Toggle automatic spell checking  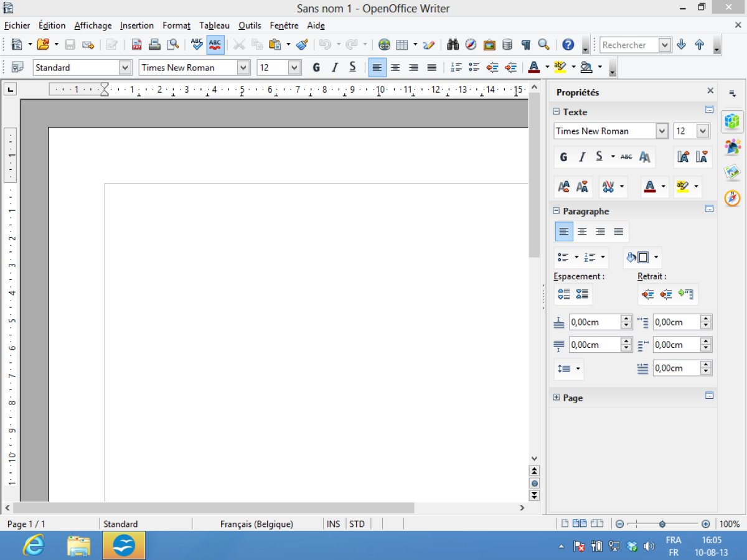pos(215,45)
